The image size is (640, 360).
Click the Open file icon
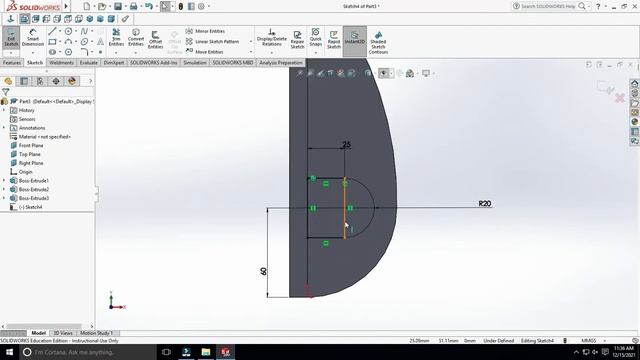[102, 6]
